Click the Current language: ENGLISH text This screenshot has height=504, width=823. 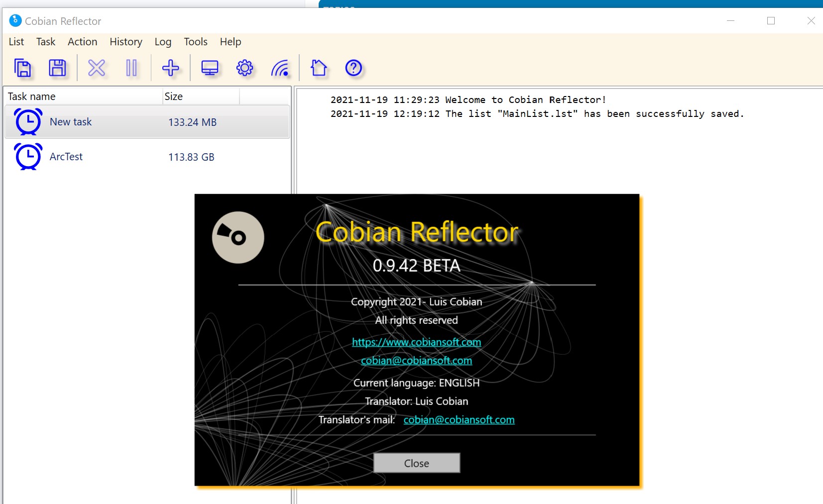click(x=417, y=383)
